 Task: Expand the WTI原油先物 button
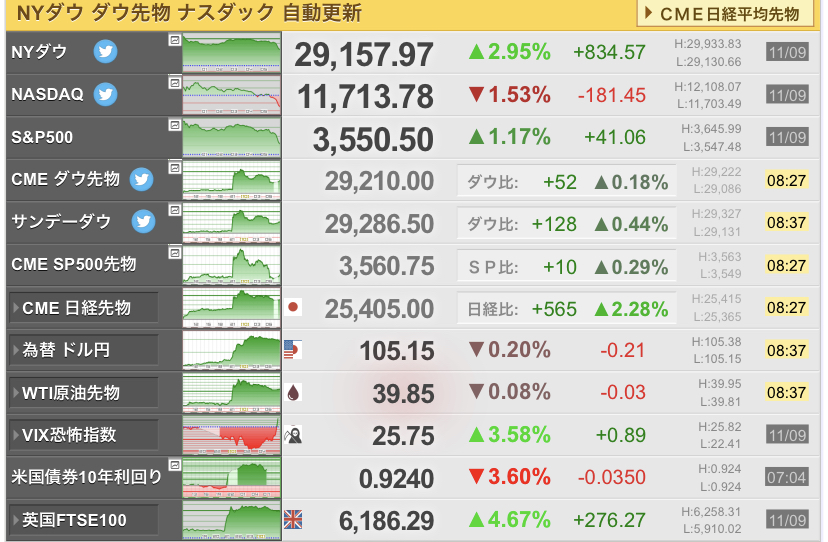(x=83, y=393)
